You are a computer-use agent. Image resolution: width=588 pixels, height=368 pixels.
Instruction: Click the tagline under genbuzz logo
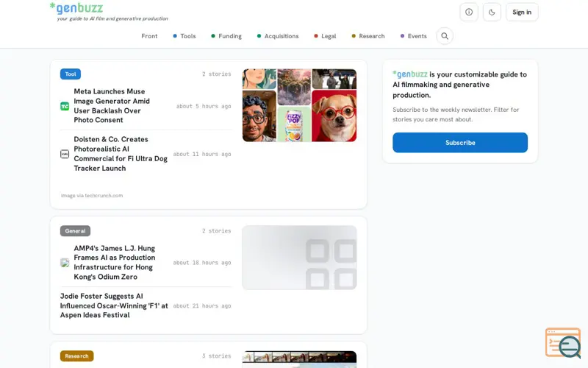click(x=112, y=18)
